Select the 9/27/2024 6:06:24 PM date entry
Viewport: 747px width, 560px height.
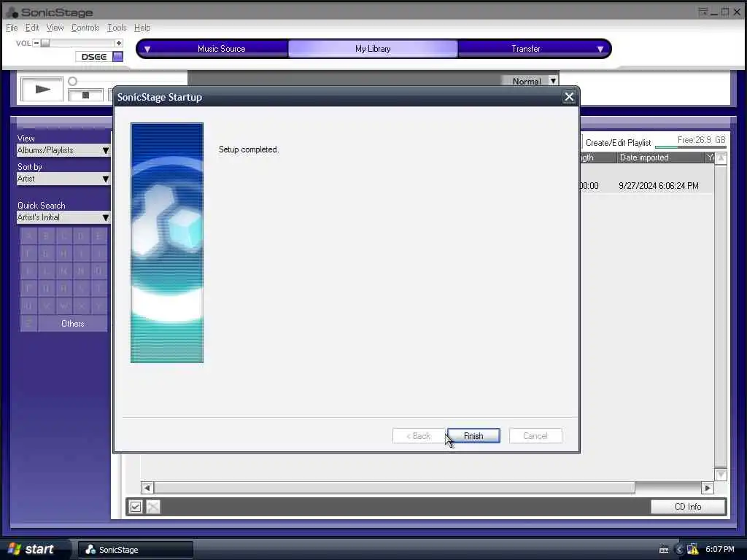[659, 186]
